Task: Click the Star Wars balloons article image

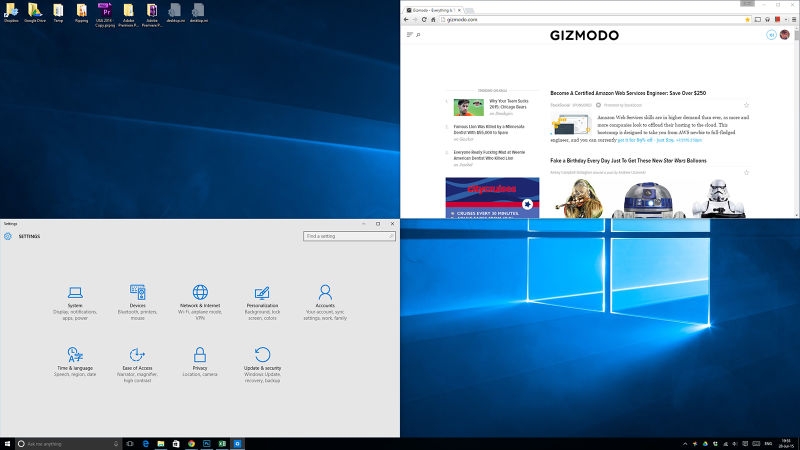Action: 649,198
